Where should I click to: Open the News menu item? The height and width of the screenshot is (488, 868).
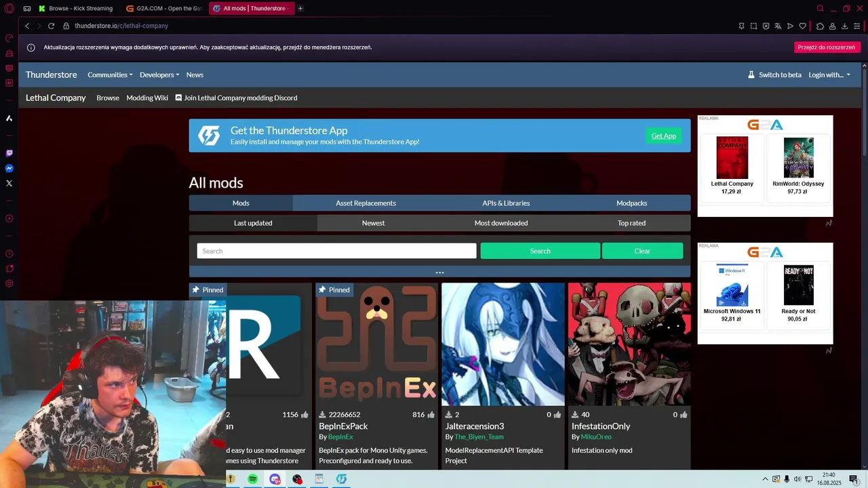click(x=195, y=75)
